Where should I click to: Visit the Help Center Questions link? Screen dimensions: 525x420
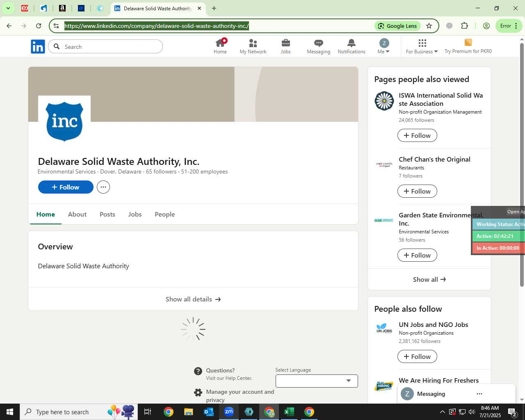220,370
